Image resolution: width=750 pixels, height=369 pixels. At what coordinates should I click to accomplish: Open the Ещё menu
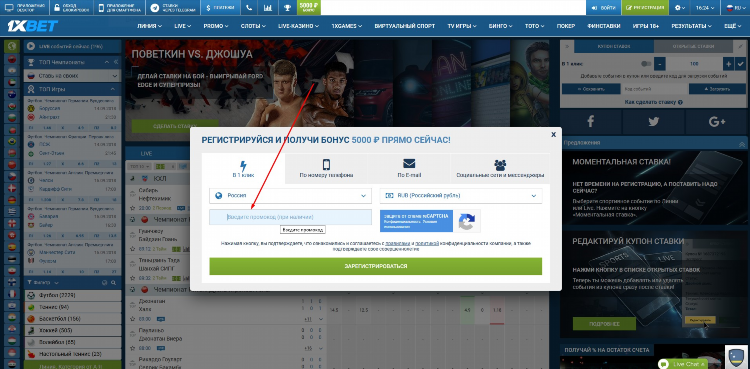732,26
